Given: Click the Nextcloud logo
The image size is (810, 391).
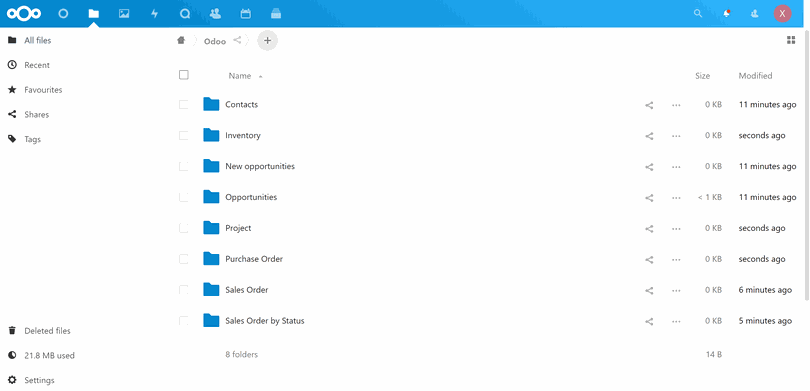Looking at the screenshot, I should [x=24, y=14].
